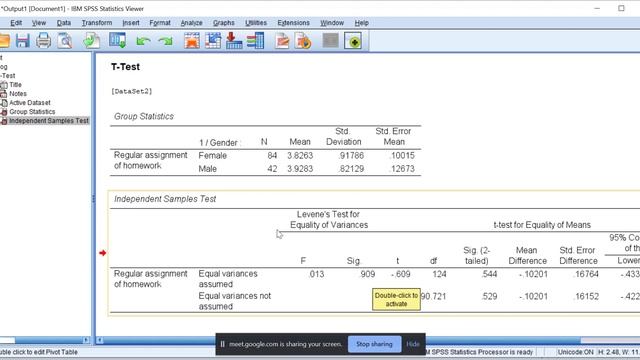The image size is (640, 360).
Task: Open the Format menu
Action: coord(160,23)
